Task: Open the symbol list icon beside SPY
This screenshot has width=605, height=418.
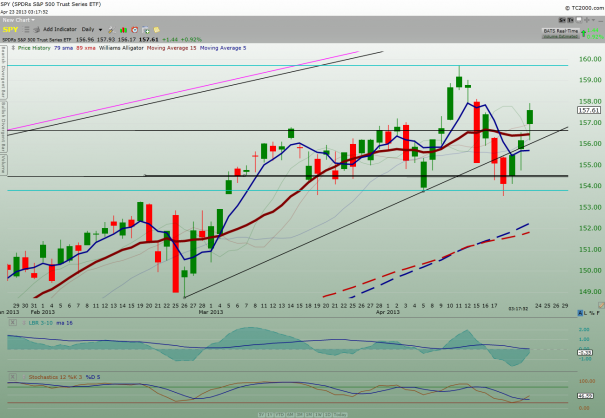Action: tap(26, 29)
